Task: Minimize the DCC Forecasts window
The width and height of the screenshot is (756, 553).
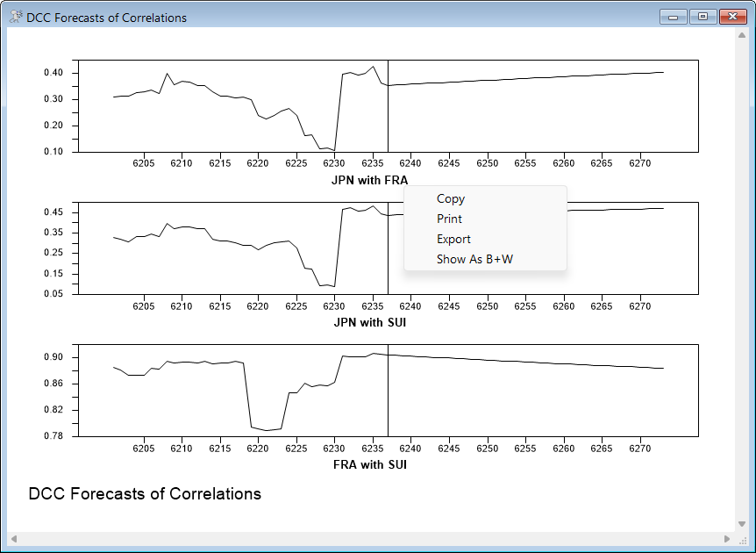Action: [674, 17]
